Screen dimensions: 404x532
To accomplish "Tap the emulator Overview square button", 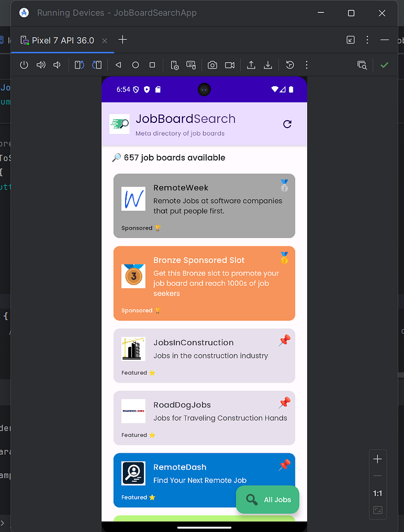I will [x=152, y=65].
